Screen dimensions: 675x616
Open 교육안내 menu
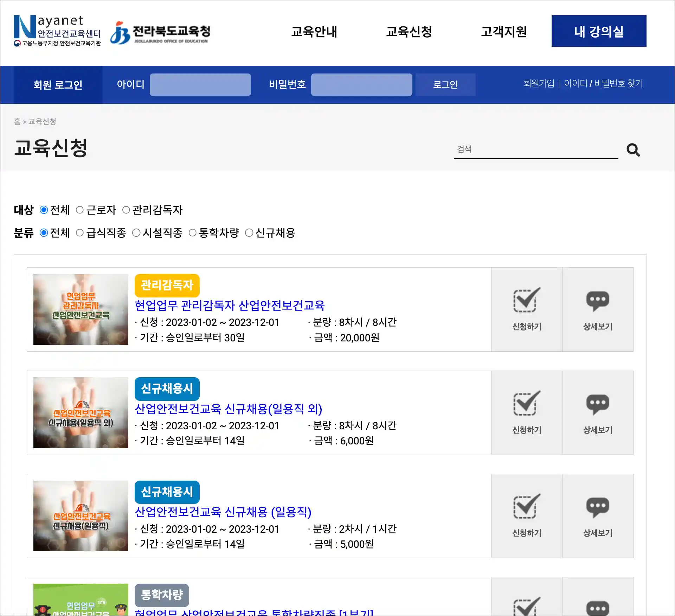(x=314, y=32)
